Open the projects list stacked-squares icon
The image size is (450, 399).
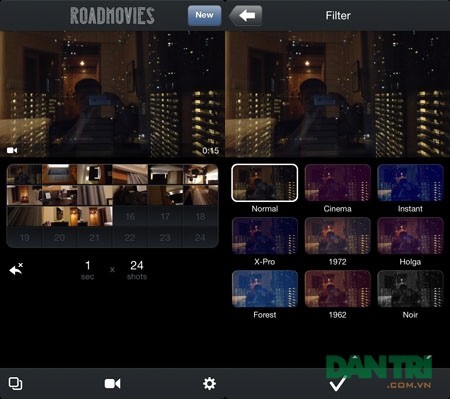point(15,384)
